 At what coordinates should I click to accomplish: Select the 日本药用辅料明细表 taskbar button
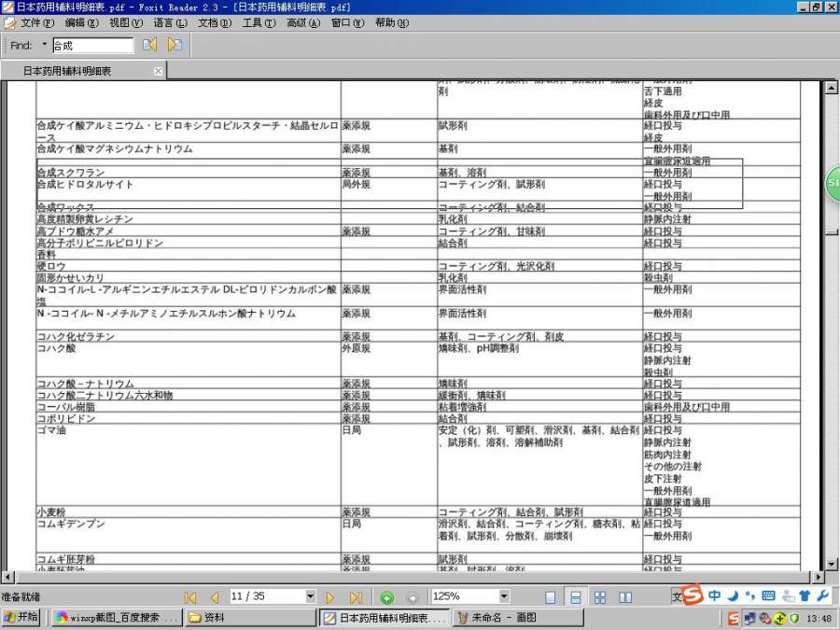coord(385,618)
